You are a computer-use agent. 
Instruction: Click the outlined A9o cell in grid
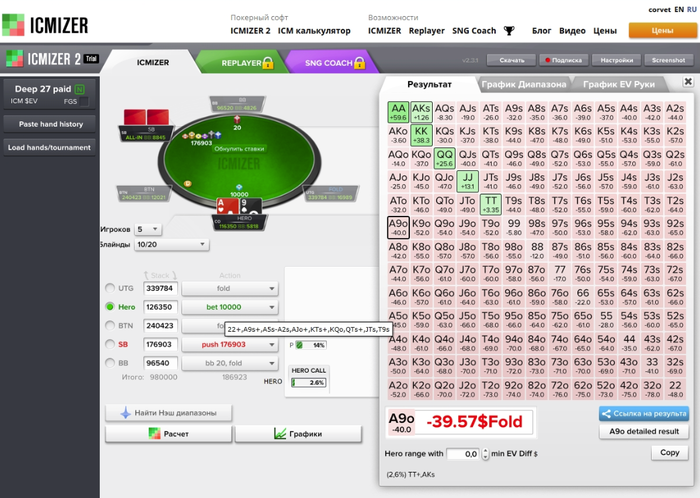(398, 228)
